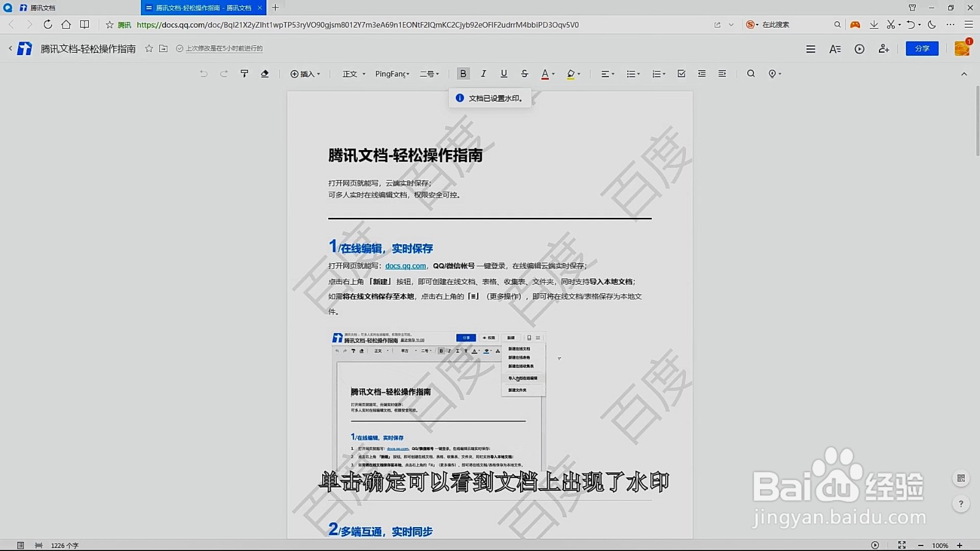This screenshot has width=980, height=551.
Task: Click the increase indent icon
Action: [722, 73]
